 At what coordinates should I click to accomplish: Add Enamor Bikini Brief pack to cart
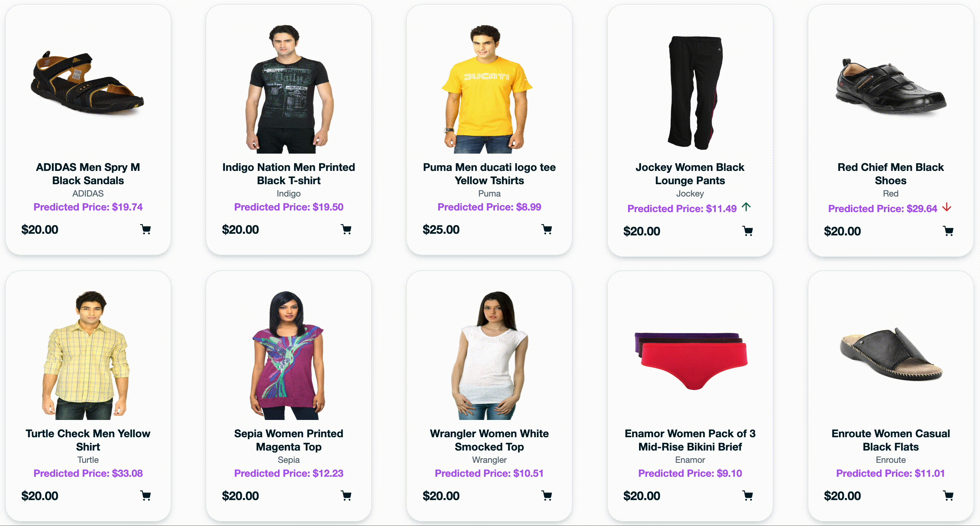click(747, 495)
